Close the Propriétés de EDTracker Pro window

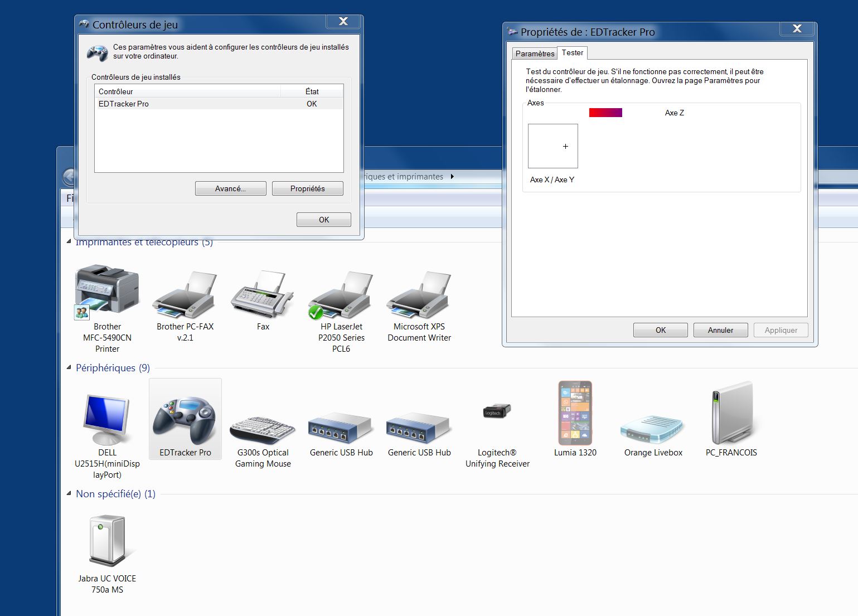797,28
